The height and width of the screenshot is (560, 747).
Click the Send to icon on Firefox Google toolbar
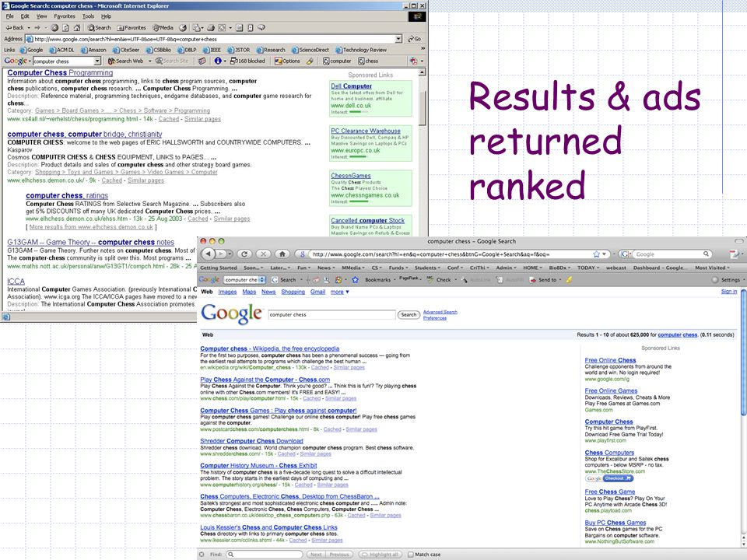pyautogui.click(x=534, y=280)
